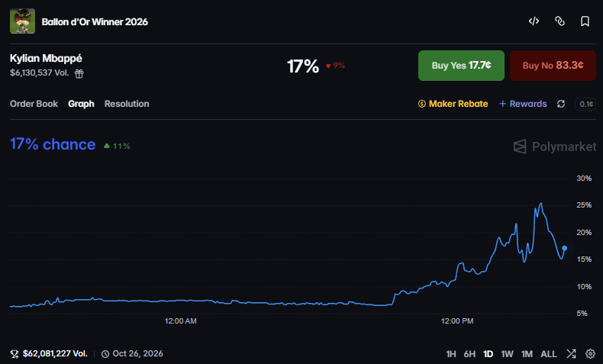Toggle the shuffle/compare chart icon
Image resolution: width=603 pixels, height=364 pixels.
(x=571, y=353)
